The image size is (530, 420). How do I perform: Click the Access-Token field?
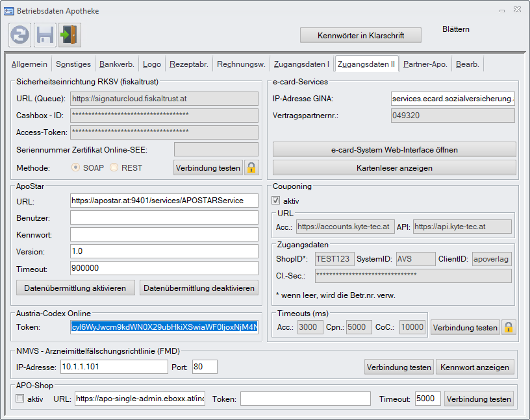click(x=164, y=132)
